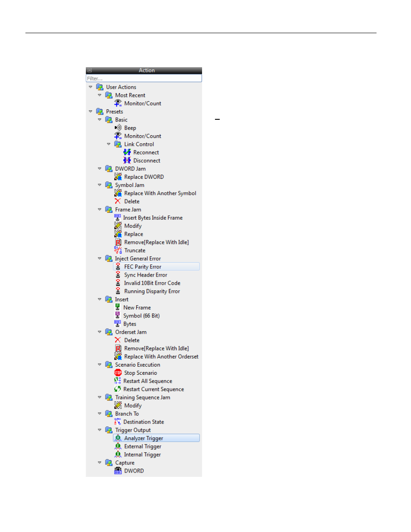This screenshot has height=532, width=411.
Task: Collapse the DWORD Jam group arrow
Action: [100, 169]
